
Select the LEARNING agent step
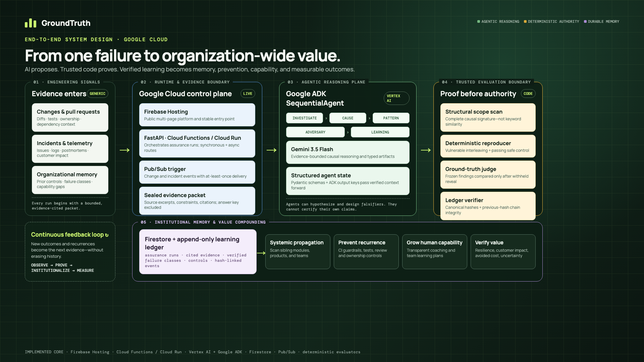pos(380,132)
